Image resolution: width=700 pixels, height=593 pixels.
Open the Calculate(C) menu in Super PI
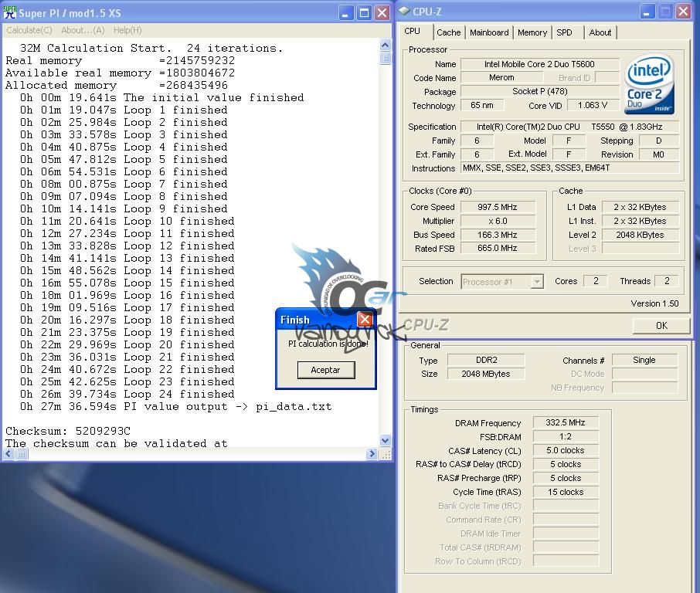29,30
